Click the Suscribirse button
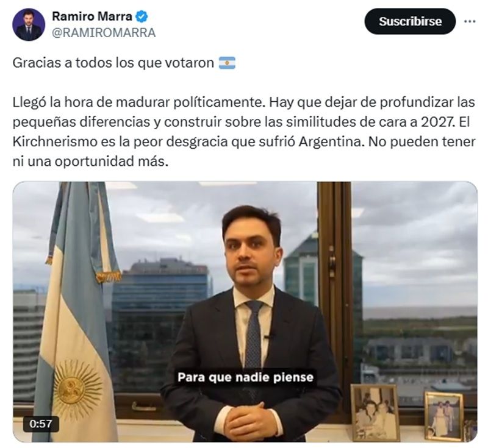The height and width of the screenshot is (448, 488). click(410, 21)
